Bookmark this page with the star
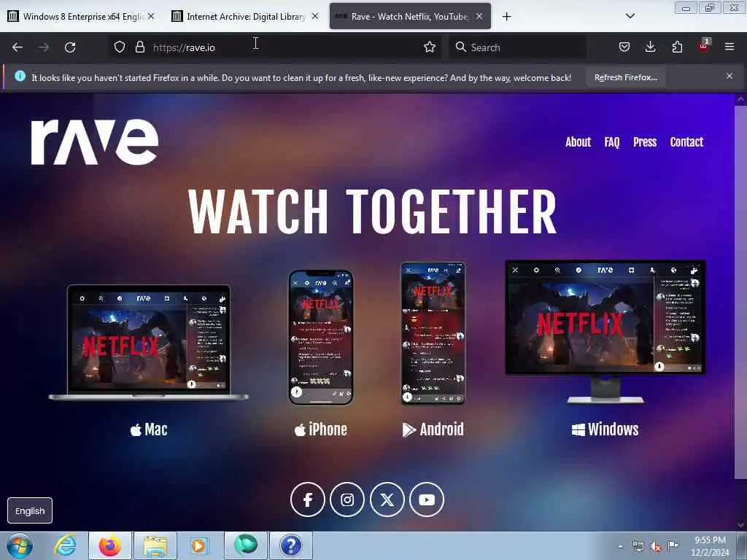747x560 pixels. (x=430, y=47)
